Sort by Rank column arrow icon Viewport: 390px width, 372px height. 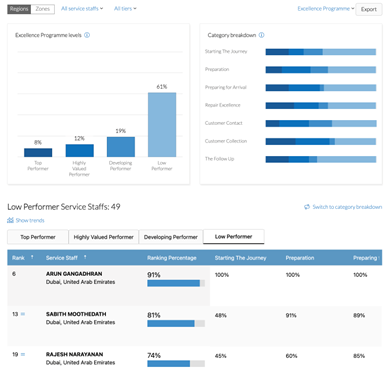[x=32, y=257]
